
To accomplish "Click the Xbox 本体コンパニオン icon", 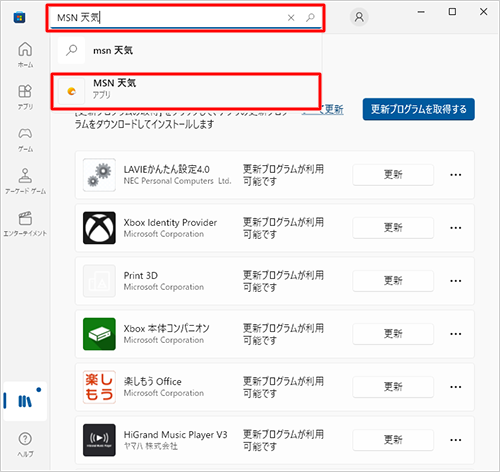I will pyautogui.click(x=99, y=334).
